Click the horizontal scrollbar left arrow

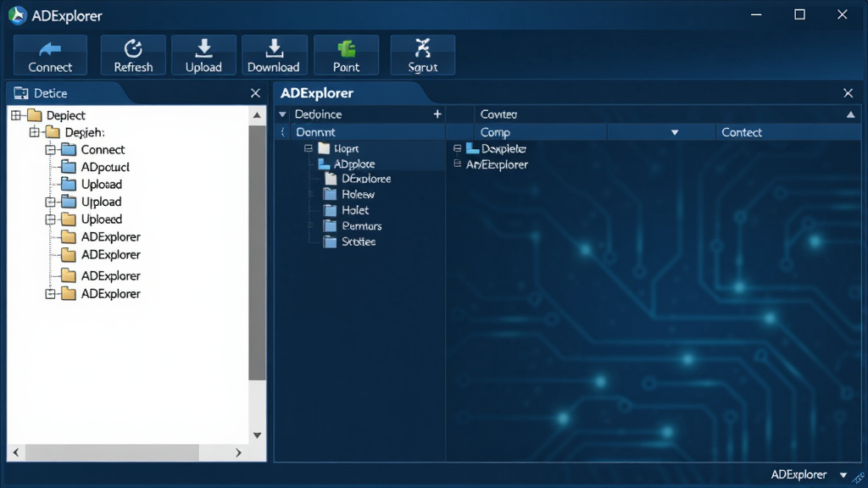16,452
